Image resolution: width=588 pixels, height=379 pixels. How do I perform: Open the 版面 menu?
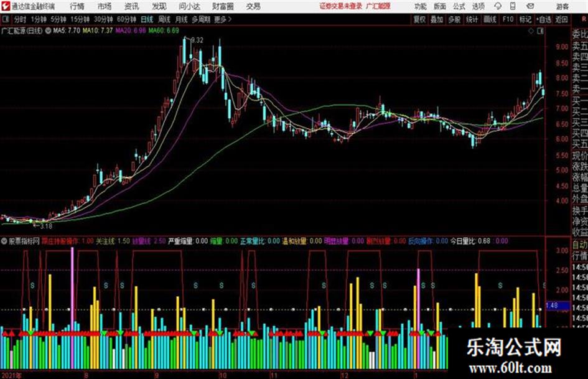pyautogui.click(x=440, y=6)
